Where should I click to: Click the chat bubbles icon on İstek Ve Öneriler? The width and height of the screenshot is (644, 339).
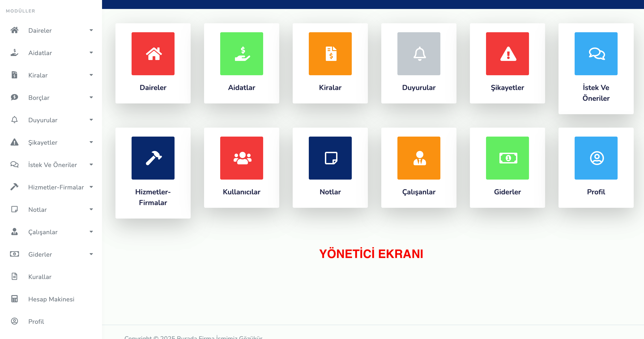[x=596, y=54]
